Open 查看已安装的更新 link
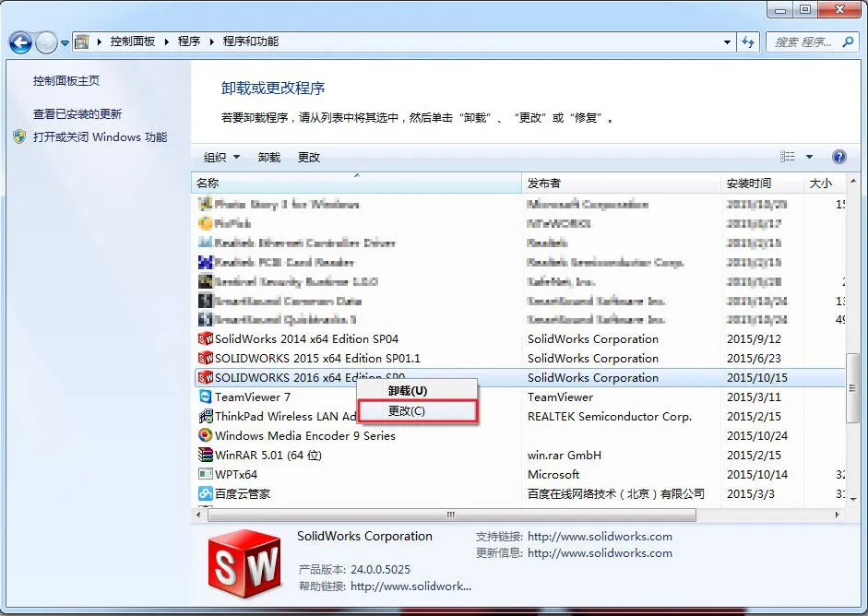Screen dimensions: 868x616 click(77, 114)
